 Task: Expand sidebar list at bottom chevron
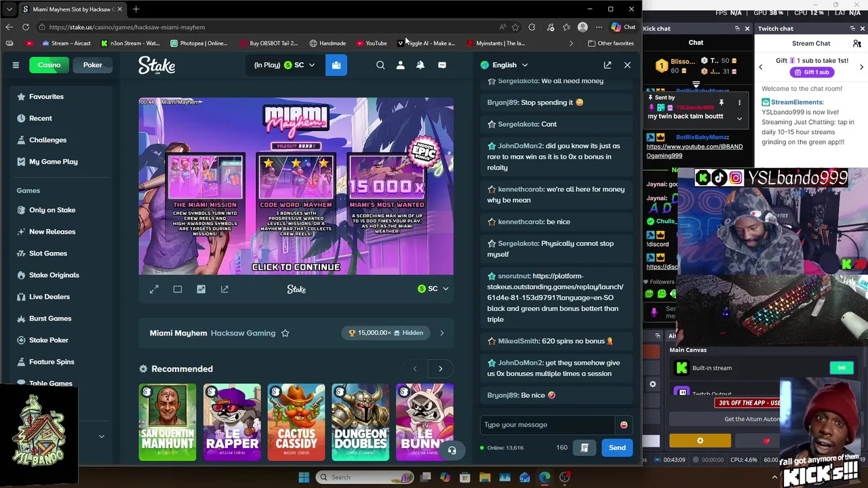coord(102,436)
